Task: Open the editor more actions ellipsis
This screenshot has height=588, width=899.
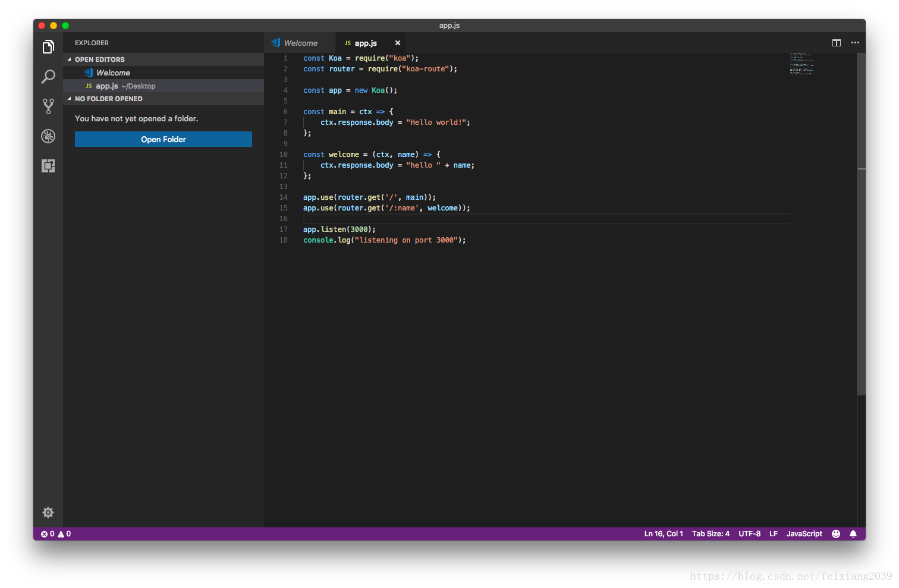Action: 855,43
